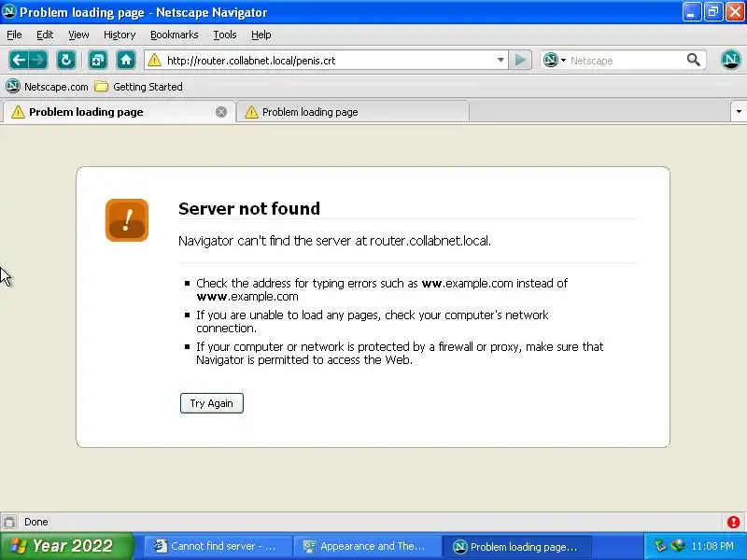Go to the Home page
The height and width of the screenshot is (560, 747).
coord(126,60)
